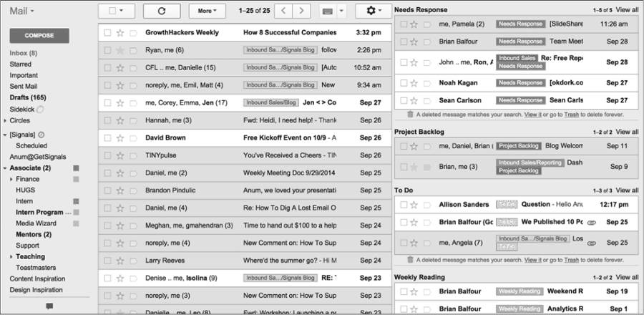Select checkbox for Weekend Reading email

pos(404,291)
